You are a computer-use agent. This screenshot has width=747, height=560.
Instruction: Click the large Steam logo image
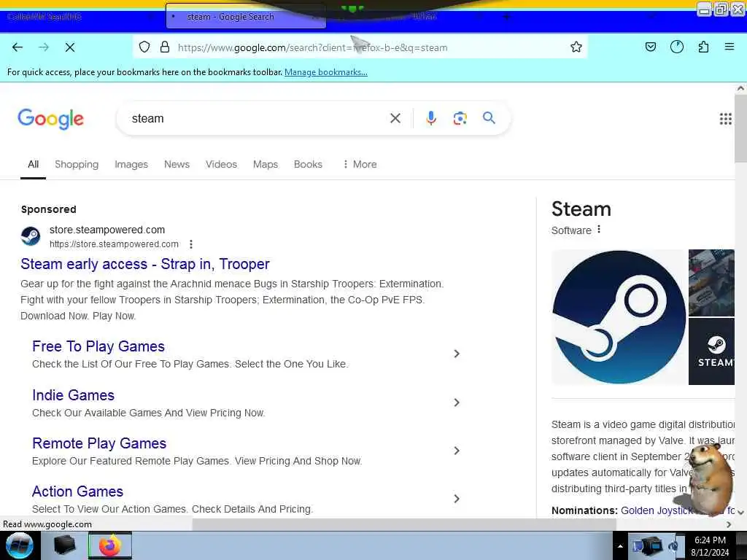tap(619, 317)
